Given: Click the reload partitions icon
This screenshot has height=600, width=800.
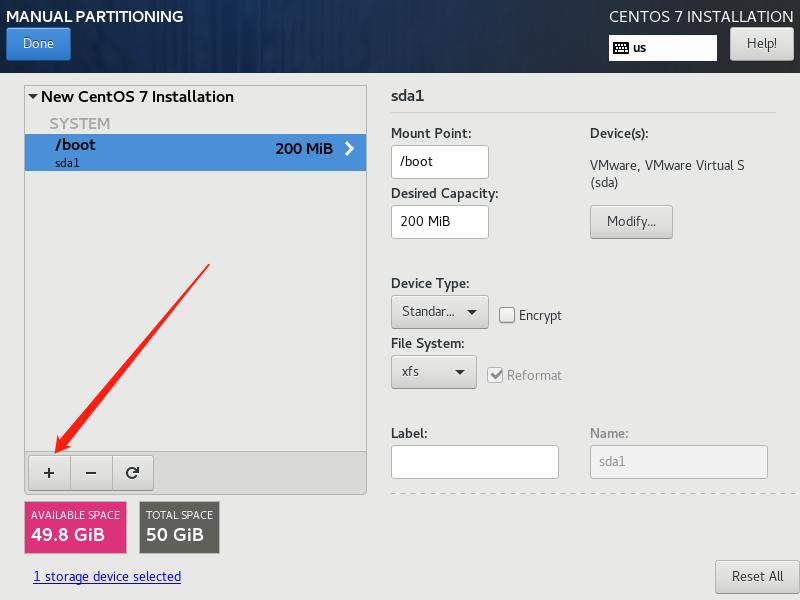Looking at the screenshot, I should [133, 472].
